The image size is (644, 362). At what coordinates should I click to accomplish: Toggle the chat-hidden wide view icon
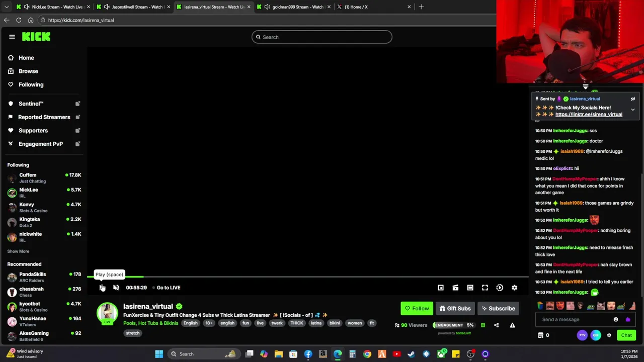[470, 288]
